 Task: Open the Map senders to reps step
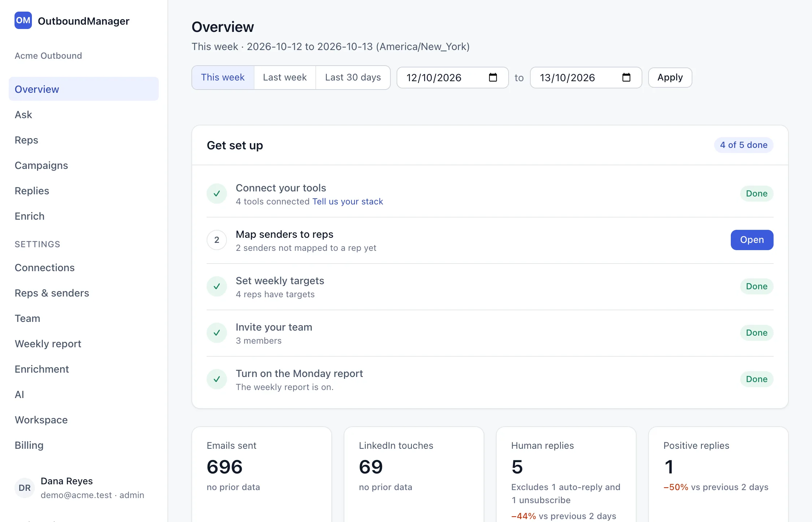[x=752, y=240]
